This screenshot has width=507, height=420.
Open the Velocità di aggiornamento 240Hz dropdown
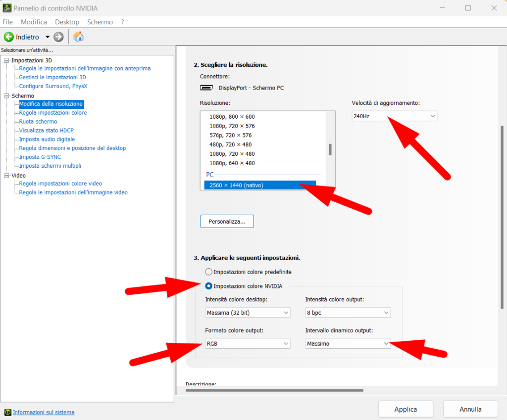(395, 116)
